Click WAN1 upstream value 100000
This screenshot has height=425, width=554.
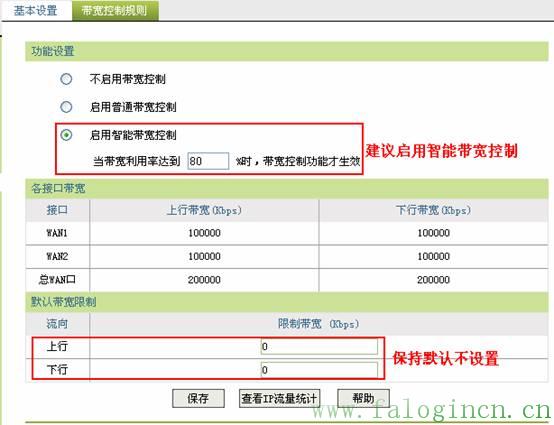coord(204,233)
